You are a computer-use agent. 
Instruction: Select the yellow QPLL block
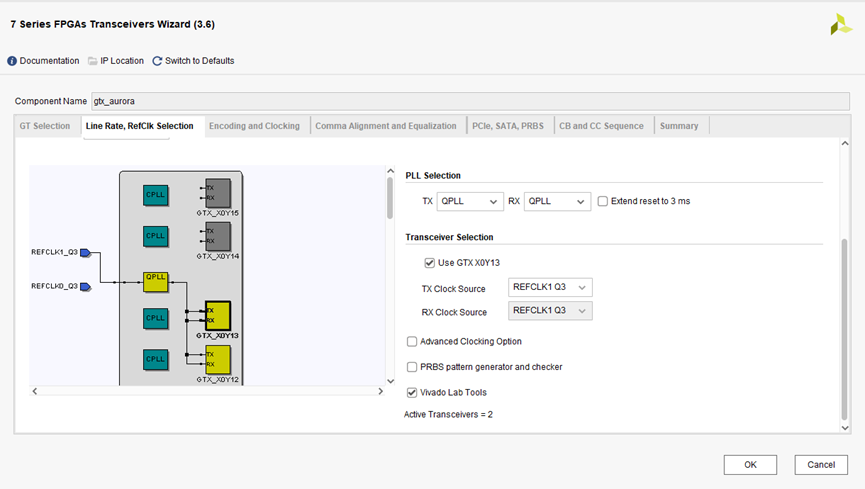pos(156,281)
